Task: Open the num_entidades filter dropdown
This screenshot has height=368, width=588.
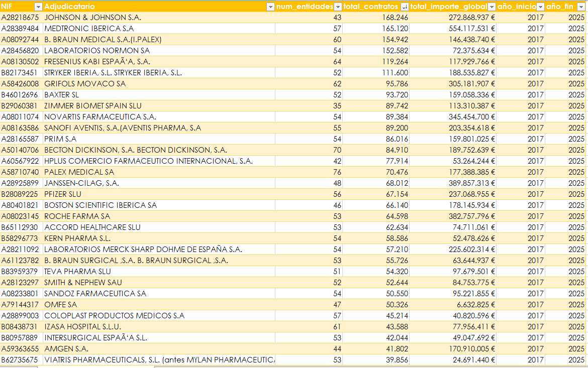Action: click(338, 7)
